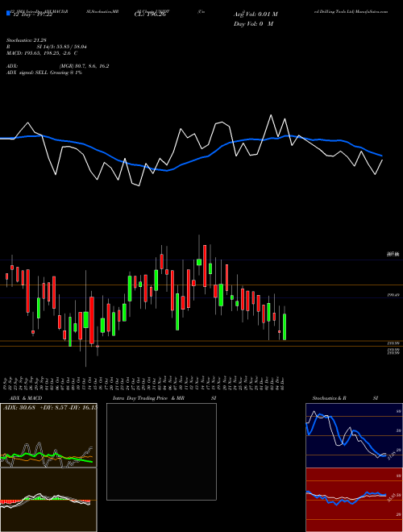Click the 199.49 price level label
Image resolution: width=403 pixels, height=532 pixels.
point(393,295)
